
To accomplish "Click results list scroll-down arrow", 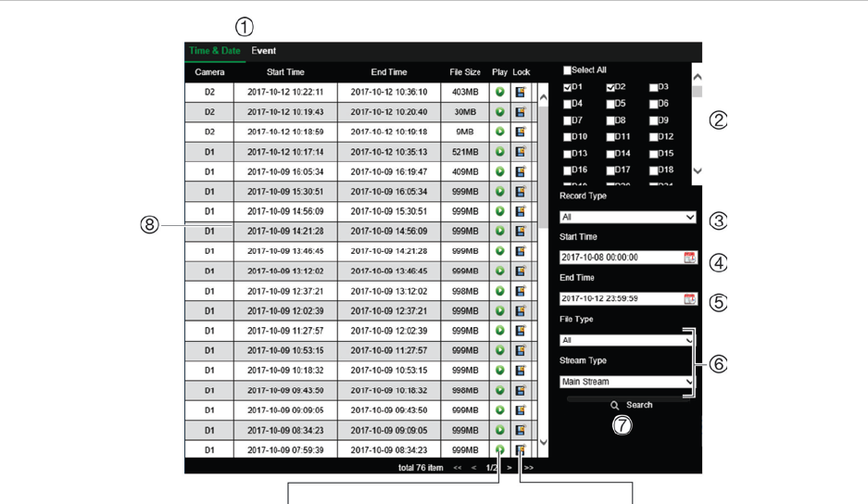I will (543, 442).
